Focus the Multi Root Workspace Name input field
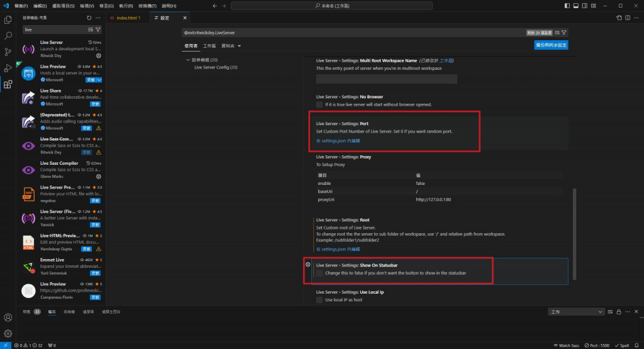 pyautogui.click(x=387, y=79)
